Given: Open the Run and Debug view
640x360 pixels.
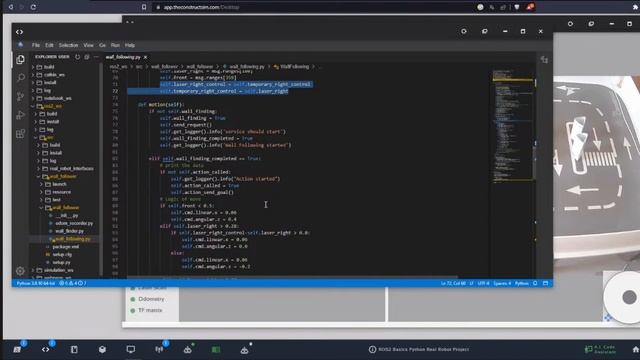Looking at the screenshot, I should tap(20, 115).
